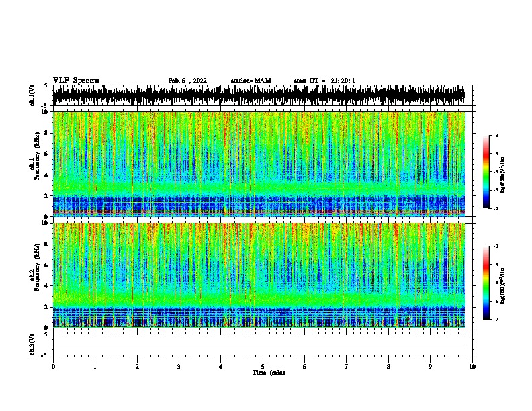Click the ch.2 color scale bar
The image size is (532, 411).
tap(486, 283)
